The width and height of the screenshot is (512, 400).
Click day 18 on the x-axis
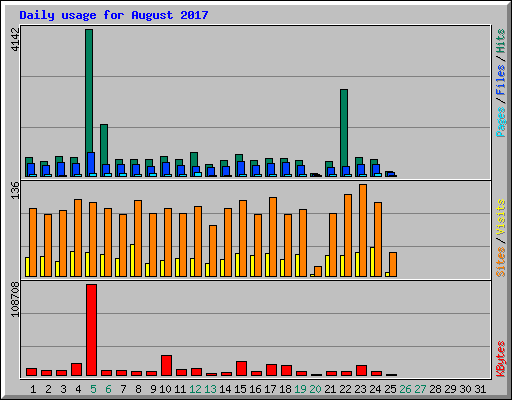(285, 389)
